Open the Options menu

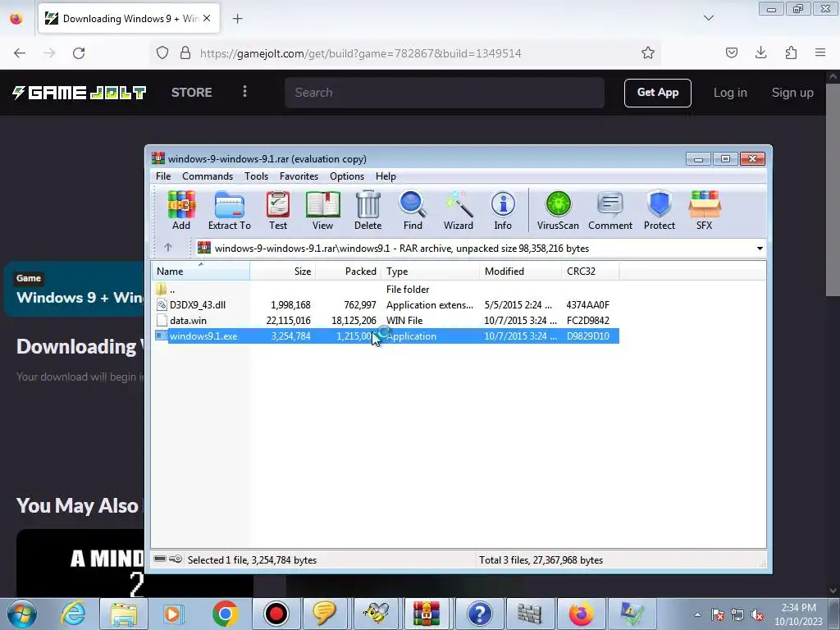tap(347, 176)
